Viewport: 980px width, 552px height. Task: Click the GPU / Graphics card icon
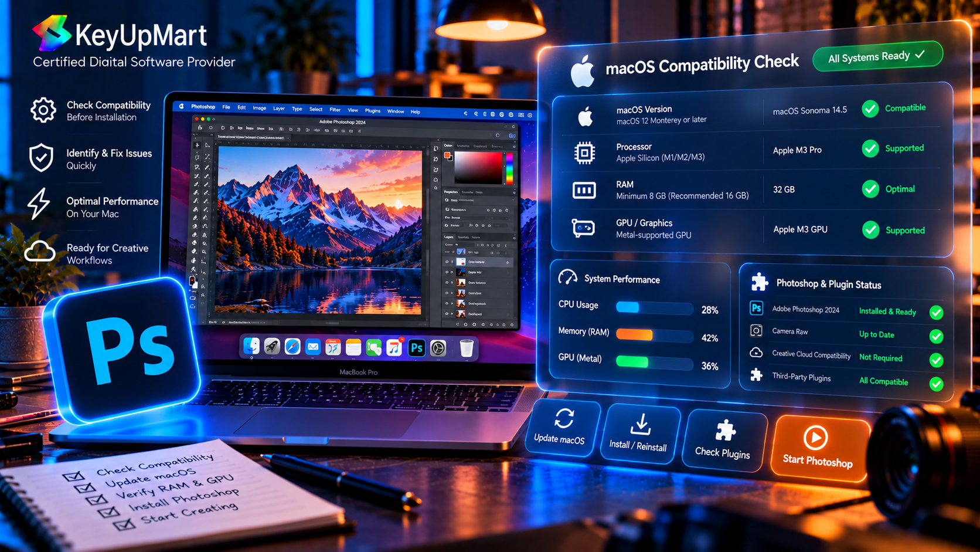pyautogui.click(x=583, y=228)
